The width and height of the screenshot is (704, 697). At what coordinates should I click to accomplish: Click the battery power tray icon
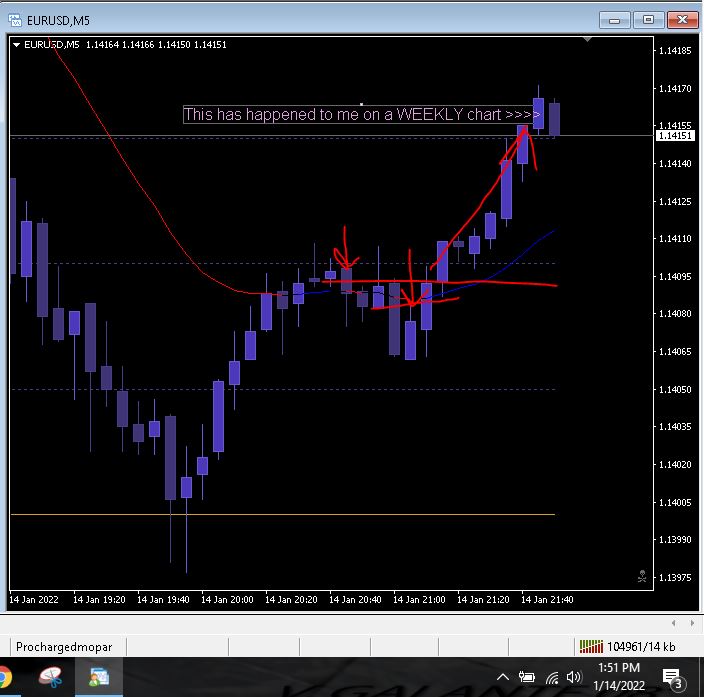(527, 677)
